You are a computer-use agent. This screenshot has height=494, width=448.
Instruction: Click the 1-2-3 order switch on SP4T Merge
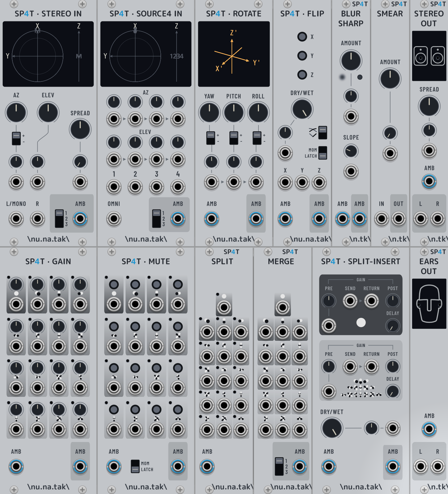[x=279, y=466]
